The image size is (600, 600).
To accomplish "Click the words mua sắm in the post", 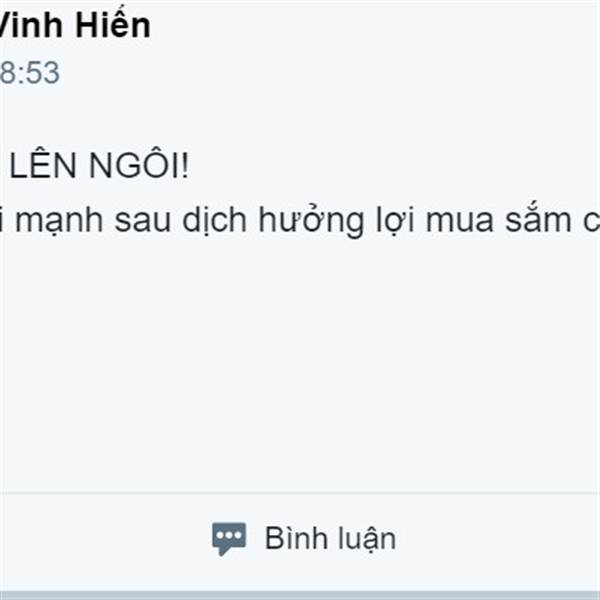I will 499,221.
